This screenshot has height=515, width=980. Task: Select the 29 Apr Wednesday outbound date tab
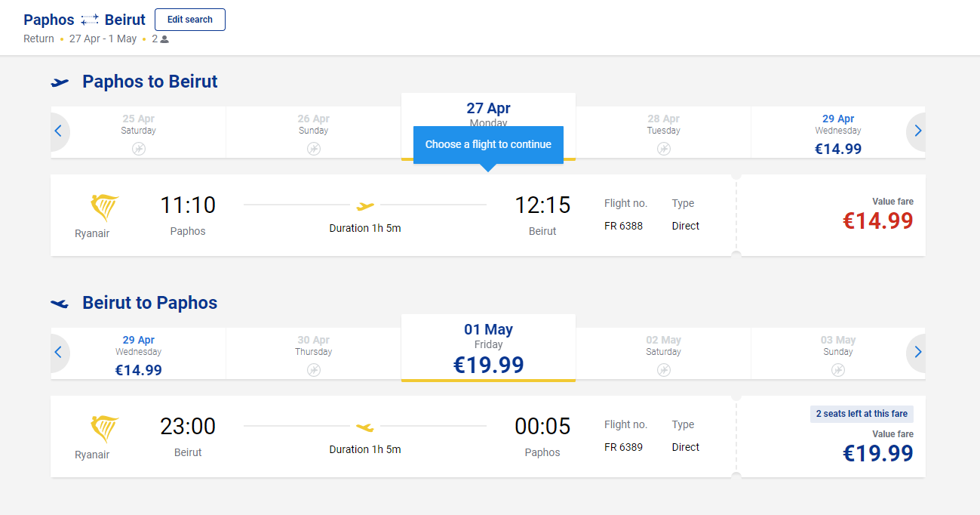coord(838,133)
